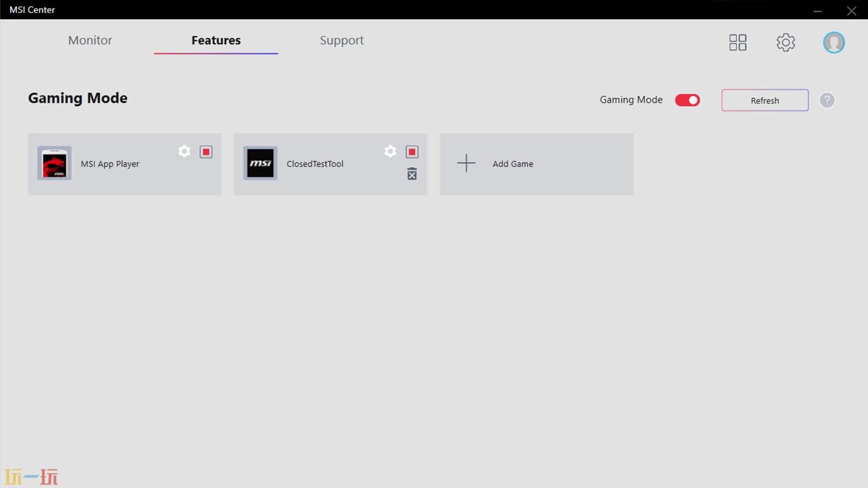Select the MSI App Player name text

pyautogui.click(x=110, y=164)
